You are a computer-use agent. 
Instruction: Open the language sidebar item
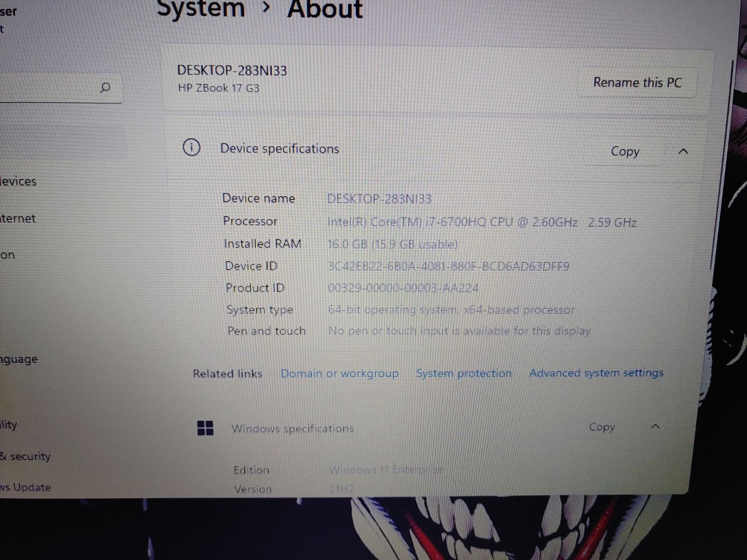click(19, 359)
